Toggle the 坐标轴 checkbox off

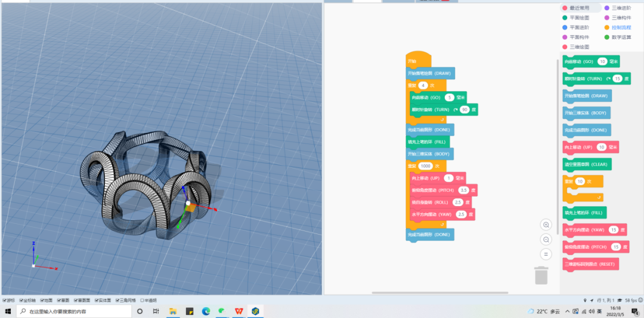pyautogui.click(x=21, y=300)
